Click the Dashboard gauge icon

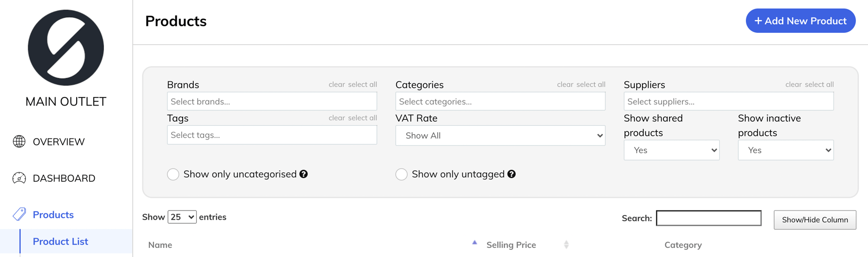[19, 178]
